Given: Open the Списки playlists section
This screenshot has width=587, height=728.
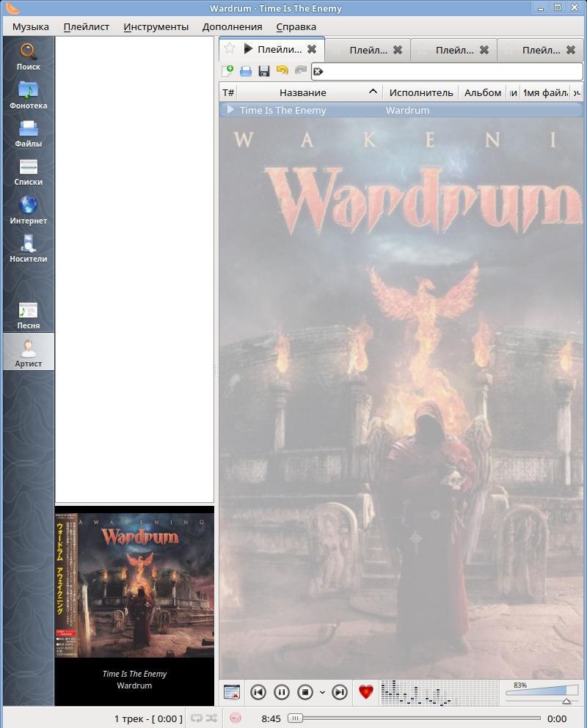Looking at the screenshot, I should (x=29, y=172).
